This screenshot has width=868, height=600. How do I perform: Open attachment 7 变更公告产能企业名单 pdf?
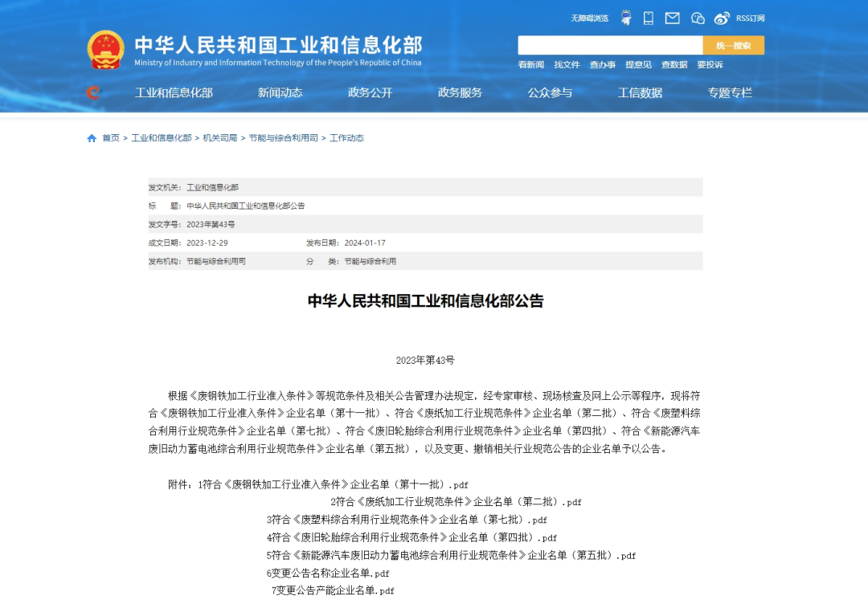click(333, 590)
